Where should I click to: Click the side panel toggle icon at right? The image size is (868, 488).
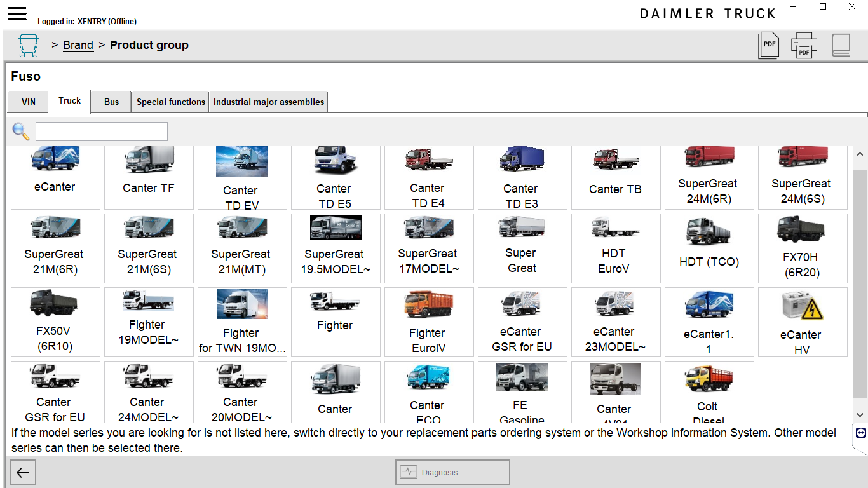(x=861, y=433)
